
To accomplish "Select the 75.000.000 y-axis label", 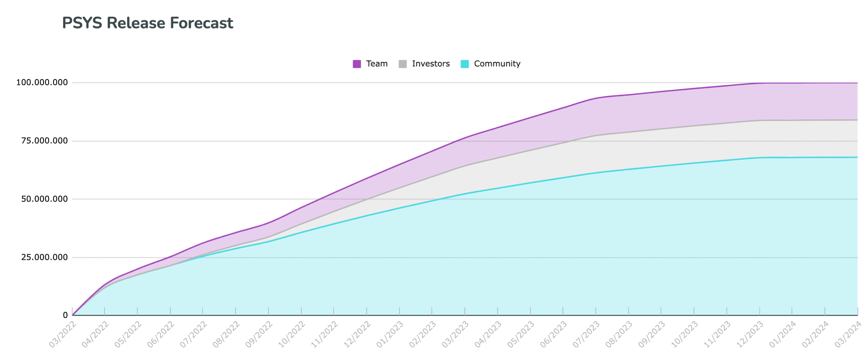I will (x=44, y=141).
